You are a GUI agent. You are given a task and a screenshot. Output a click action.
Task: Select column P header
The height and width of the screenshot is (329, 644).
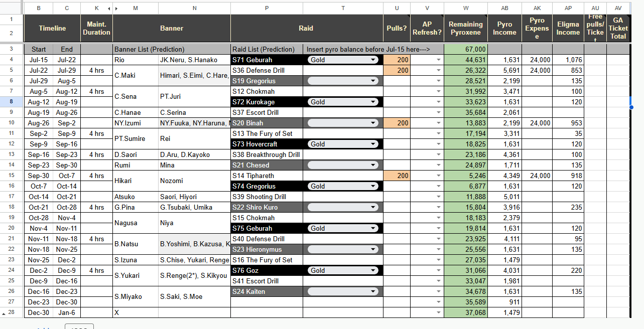[x=267, y=9]
